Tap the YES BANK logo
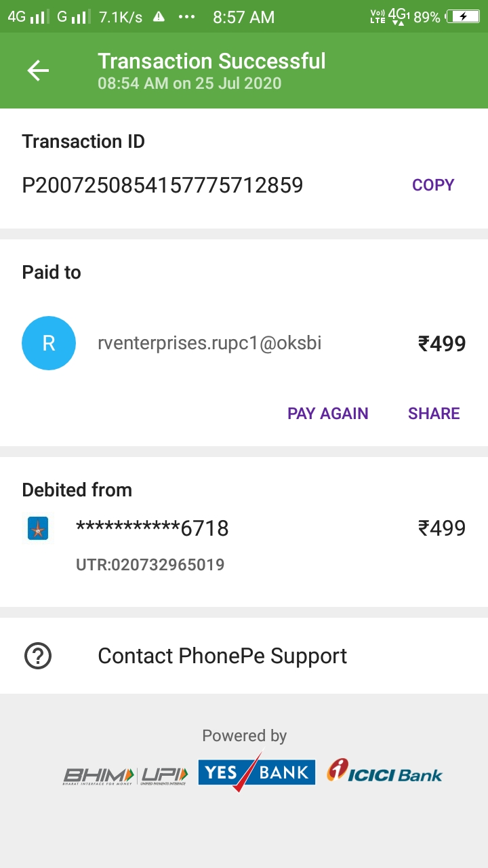 pyautogui.click(x=256, y=772)
